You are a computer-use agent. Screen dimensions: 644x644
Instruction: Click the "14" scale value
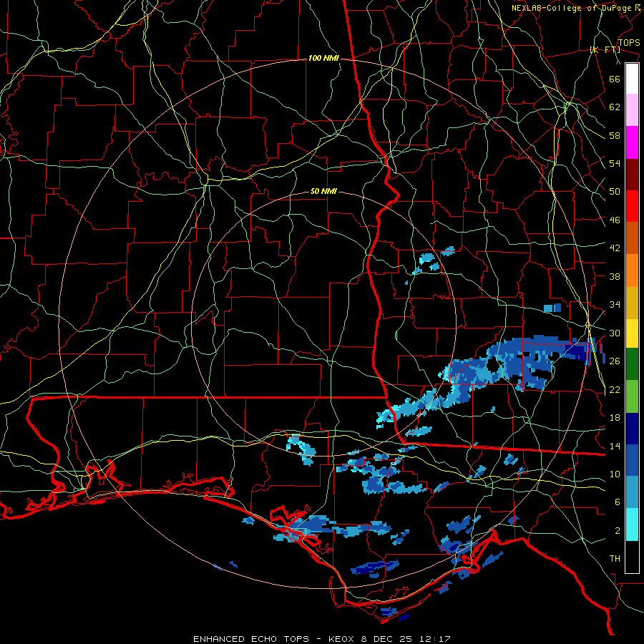pyautogui.click(x=615, y=446)
